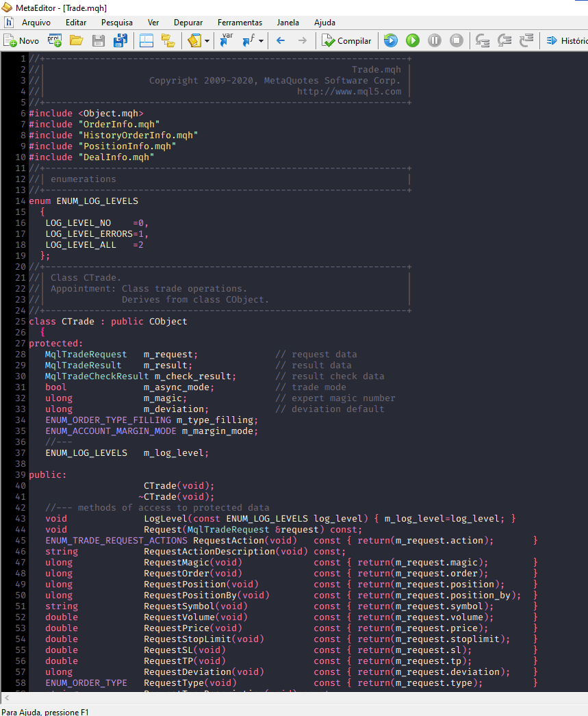This screenshot has width=588, height=716.
Task: Click the Novo new file button
Action: click(x=21, y=40)
